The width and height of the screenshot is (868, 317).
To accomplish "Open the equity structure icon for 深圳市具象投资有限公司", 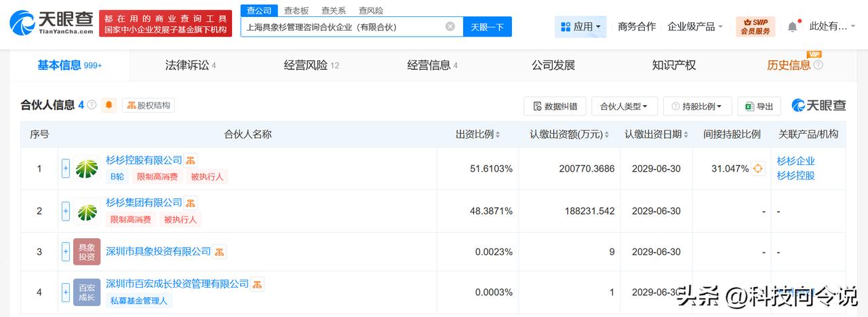I will coord(220,252).
